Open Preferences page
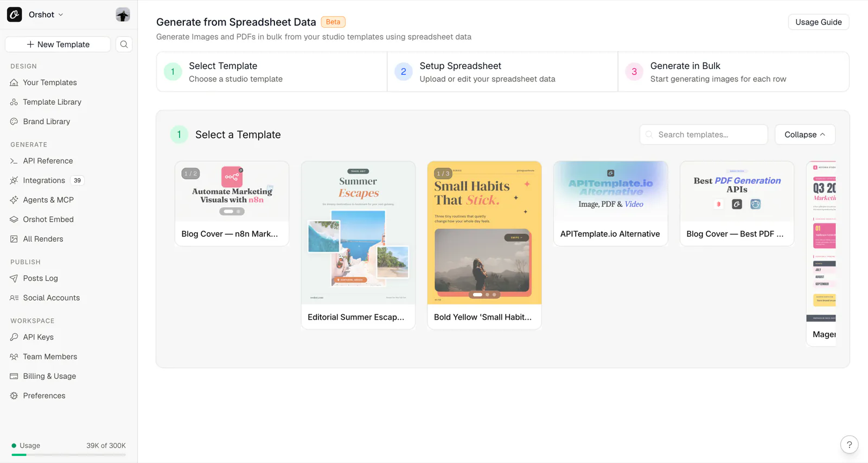868x463 pixels. point(44,396)
